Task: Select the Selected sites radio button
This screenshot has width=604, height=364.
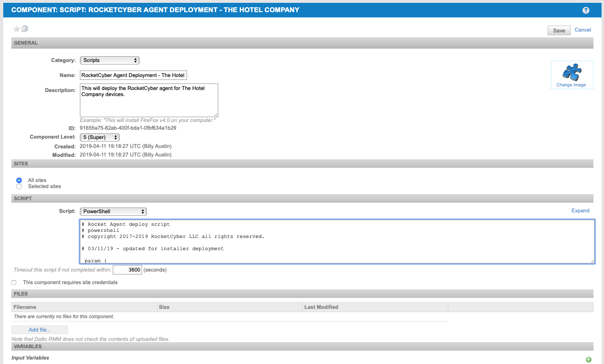Action: [x=19, y=186]
